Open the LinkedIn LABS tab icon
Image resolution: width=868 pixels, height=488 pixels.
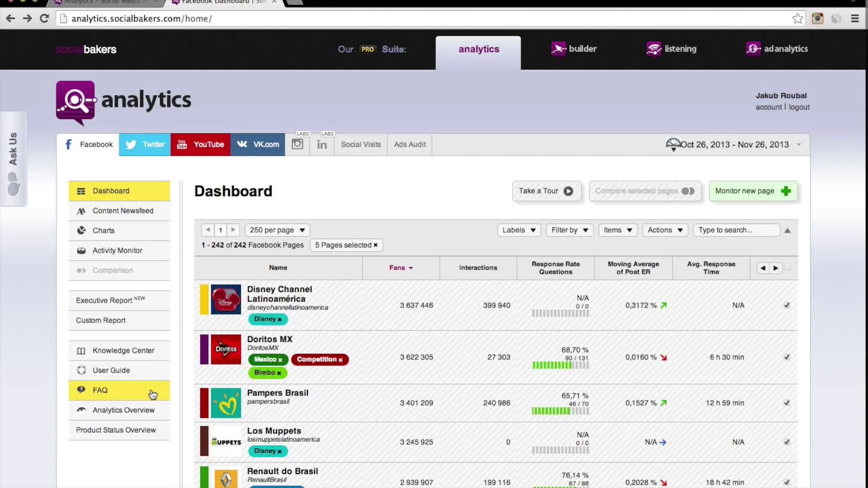point(322,145)
